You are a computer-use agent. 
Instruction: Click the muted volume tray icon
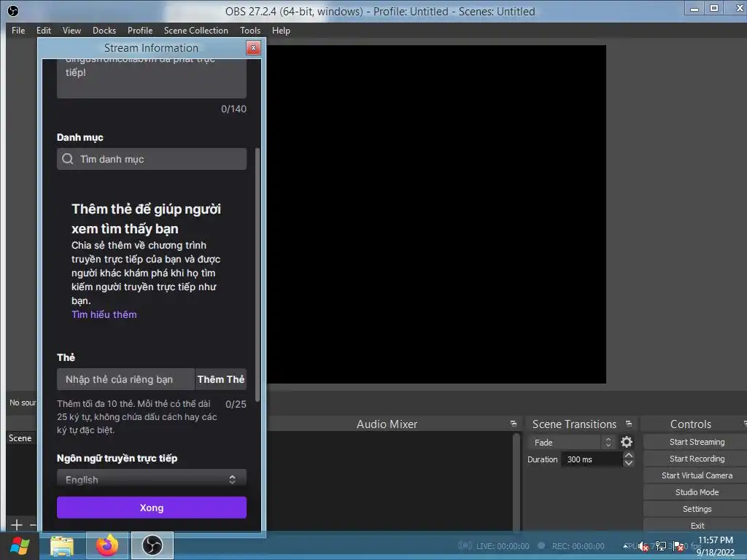point(643,546)
